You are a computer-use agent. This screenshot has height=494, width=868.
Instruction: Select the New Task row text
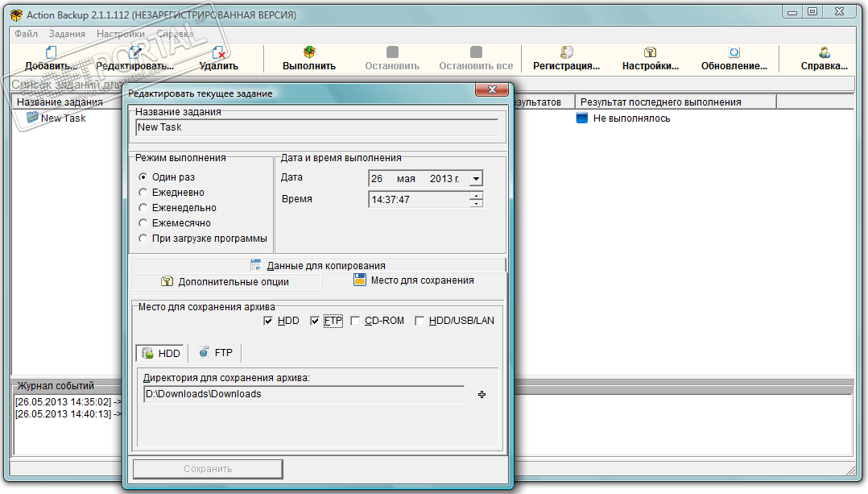point(63,118)
